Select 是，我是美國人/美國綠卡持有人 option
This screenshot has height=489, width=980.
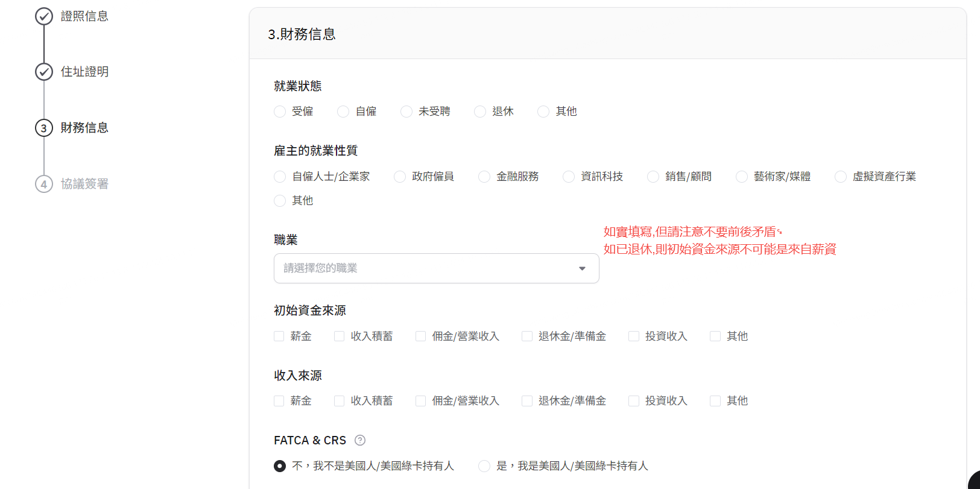484,466
